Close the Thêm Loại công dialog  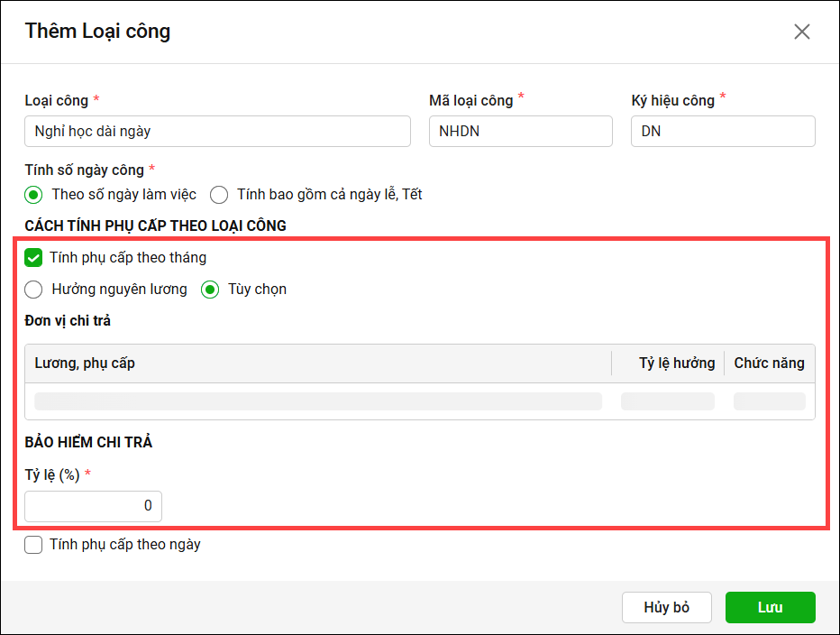tap(801, 32)
